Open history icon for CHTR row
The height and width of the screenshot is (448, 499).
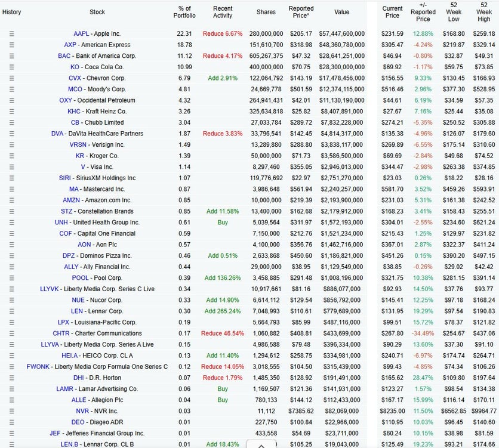[12, 333]
